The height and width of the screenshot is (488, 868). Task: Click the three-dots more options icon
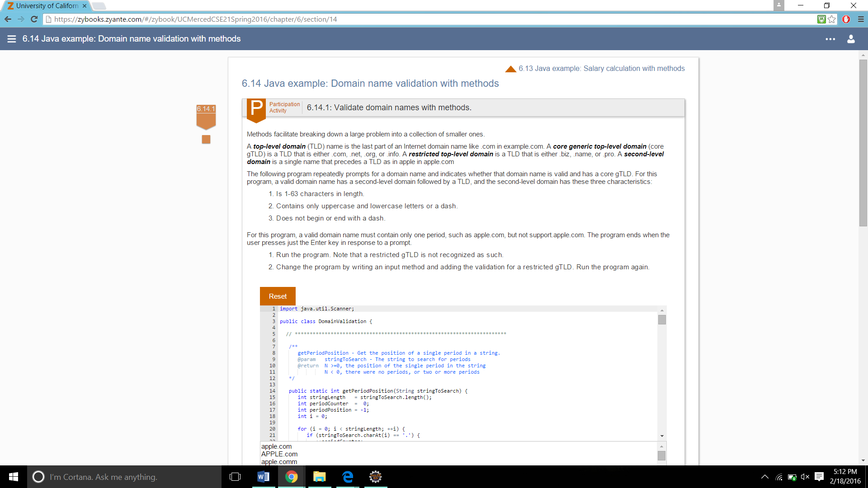coord(830,39)
